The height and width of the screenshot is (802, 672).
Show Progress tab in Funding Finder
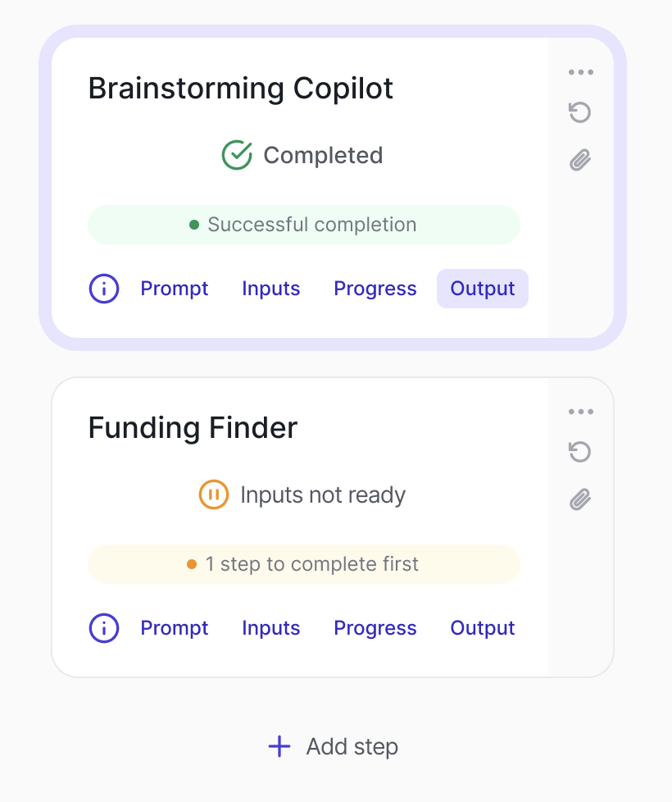[x=375, y=628]
